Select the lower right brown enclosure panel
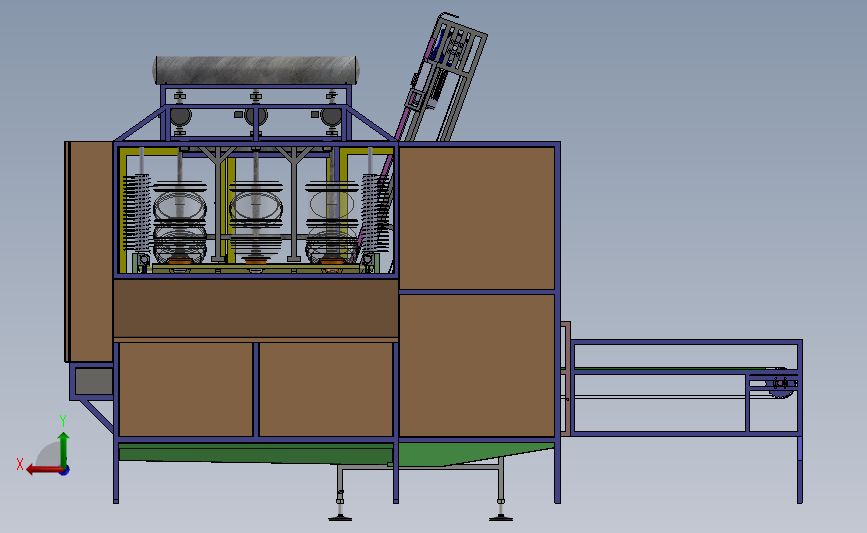Image resolution: width=867 pixels, height=533 pixels. [477, 365]
